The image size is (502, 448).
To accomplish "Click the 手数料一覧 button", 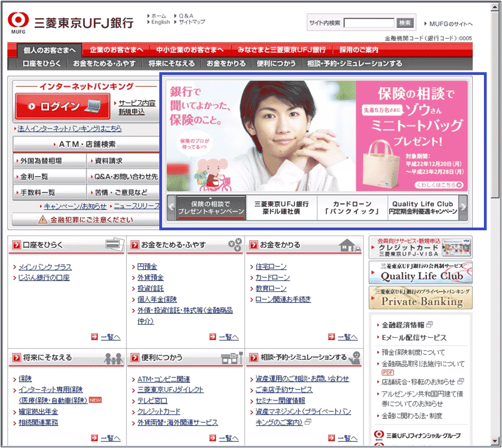I will [x=50, y=193].
